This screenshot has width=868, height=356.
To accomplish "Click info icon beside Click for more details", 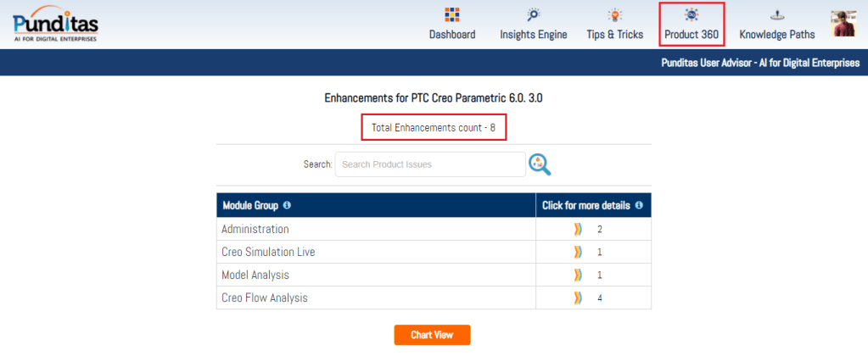I will point(639,205).
